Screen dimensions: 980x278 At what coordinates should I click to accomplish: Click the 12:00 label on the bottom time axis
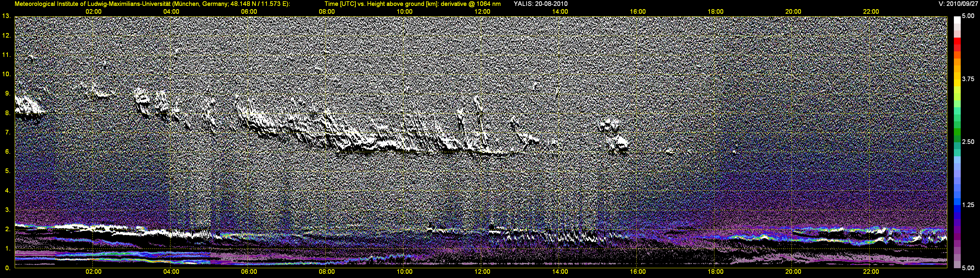[x=482, y=272]
